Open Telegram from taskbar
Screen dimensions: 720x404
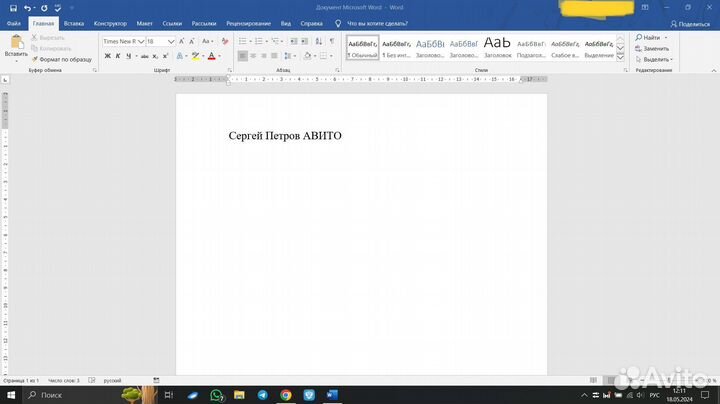tap(263, 395)
